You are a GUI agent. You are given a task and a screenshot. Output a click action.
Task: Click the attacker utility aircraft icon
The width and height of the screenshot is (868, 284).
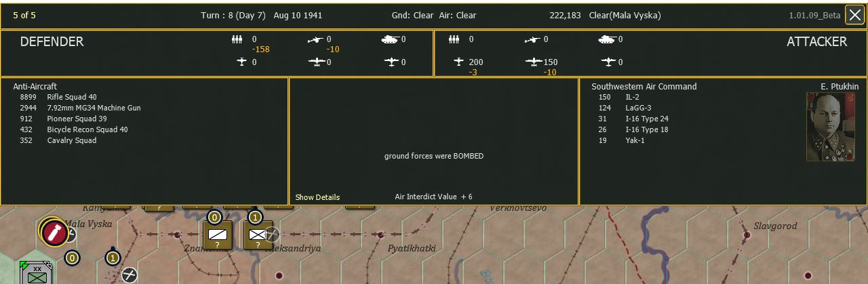coord(608,62)
